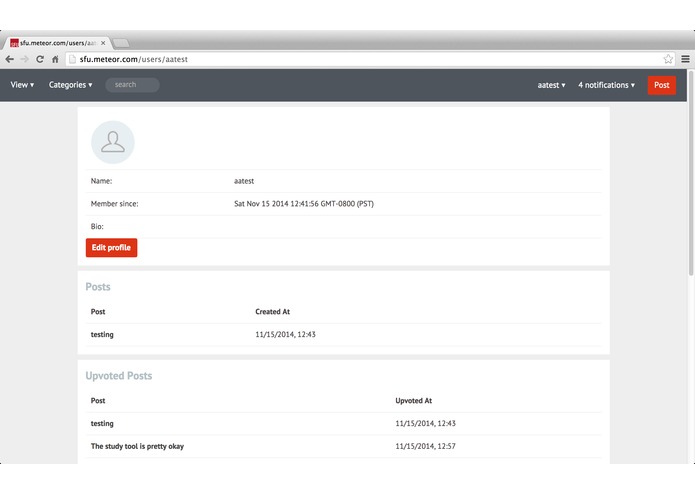Expand the View dropdown menu
The height and width of the screenshot is (494, 695).
(22, 85)
